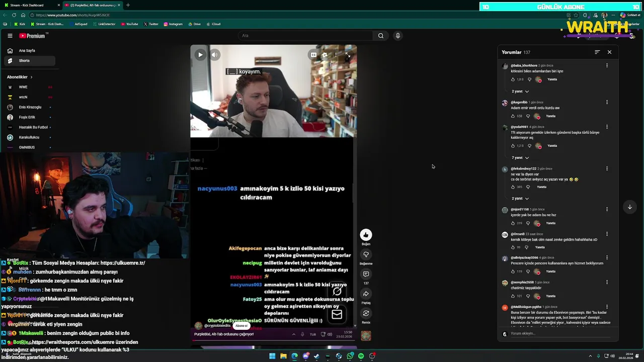Open a new browser tab
This screenshot has height=362, width=644.
coord(128,5)
